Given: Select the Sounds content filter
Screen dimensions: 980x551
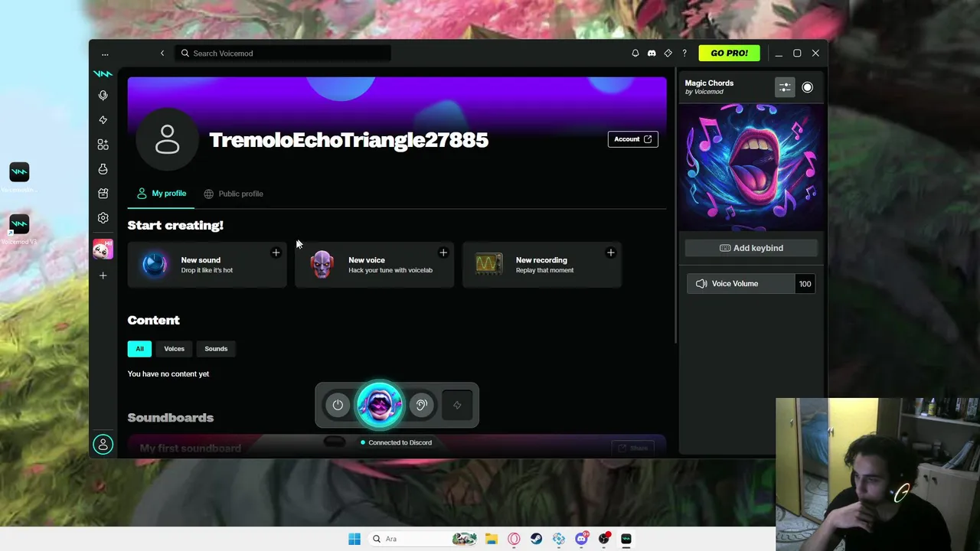Looking at the screenshot, I should [x=216, y=349].
